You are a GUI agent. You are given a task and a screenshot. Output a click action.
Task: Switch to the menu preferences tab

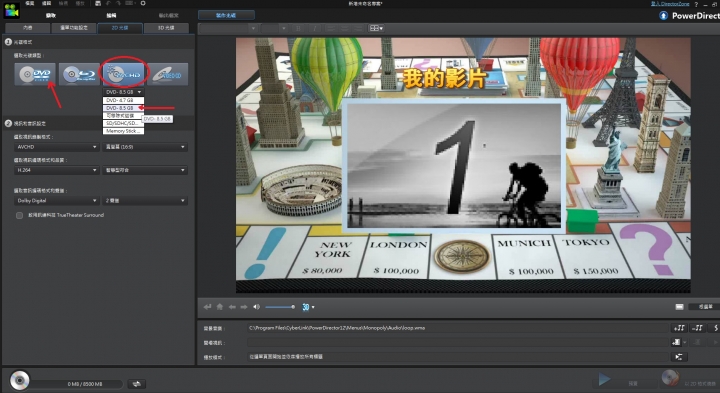tap(74, 28)
